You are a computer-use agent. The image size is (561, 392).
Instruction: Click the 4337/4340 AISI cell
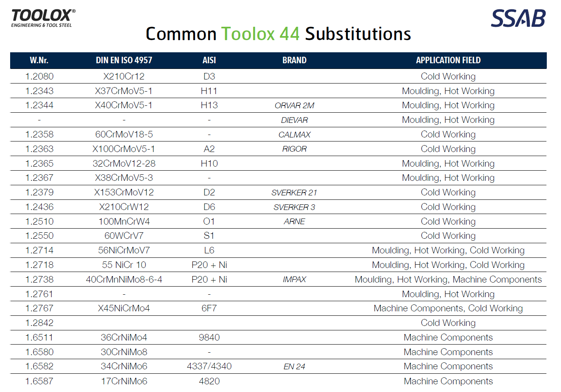click(209, 366)
